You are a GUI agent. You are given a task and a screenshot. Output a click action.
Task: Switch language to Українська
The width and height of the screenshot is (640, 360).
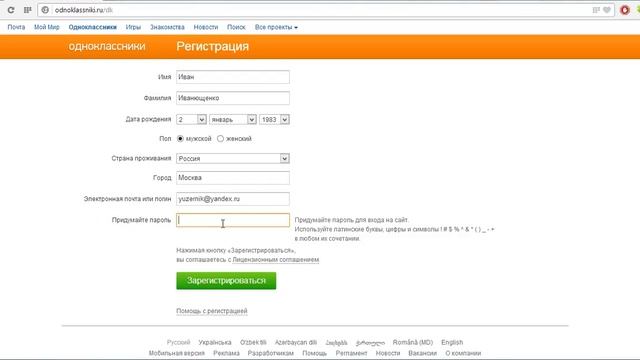point(215,342)
